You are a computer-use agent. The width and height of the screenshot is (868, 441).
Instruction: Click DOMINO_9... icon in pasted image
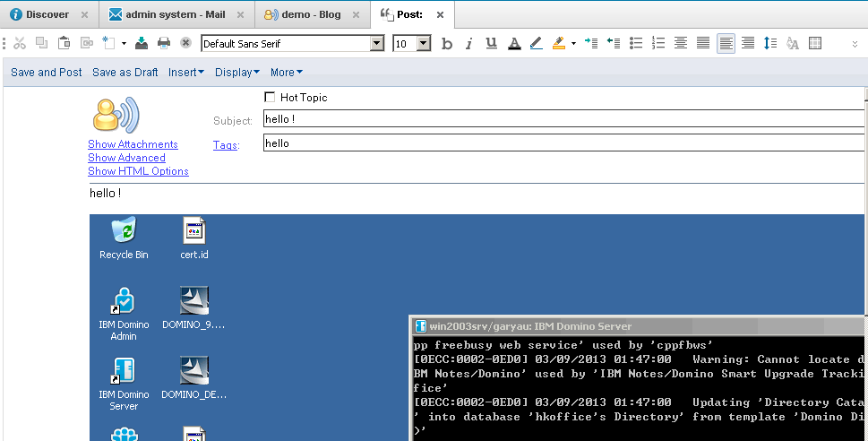click(x=193, y=308)
